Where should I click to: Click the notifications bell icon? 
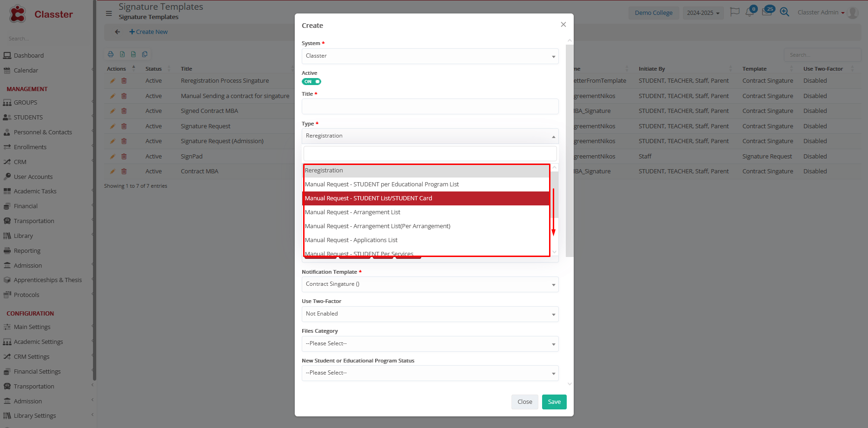click(749, 13)
